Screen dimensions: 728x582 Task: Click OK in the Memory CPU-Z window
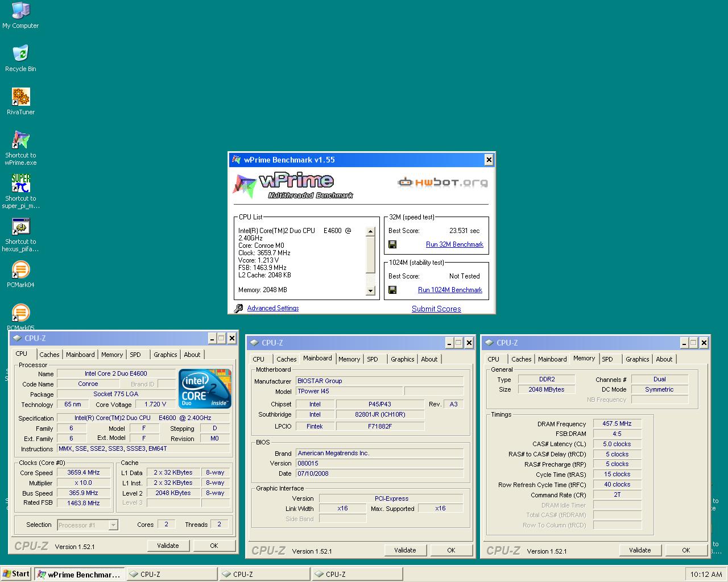tap(686, 550)
